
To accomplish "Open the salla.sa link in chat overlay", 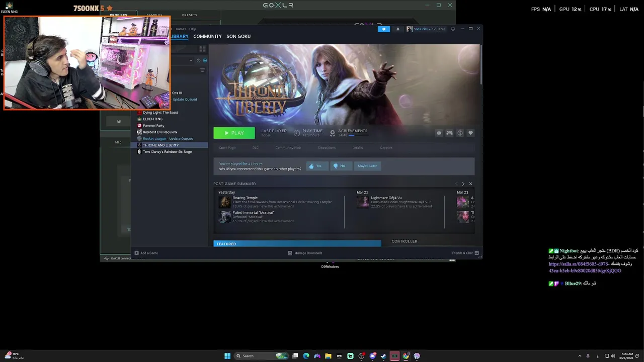I will [585, 267].
